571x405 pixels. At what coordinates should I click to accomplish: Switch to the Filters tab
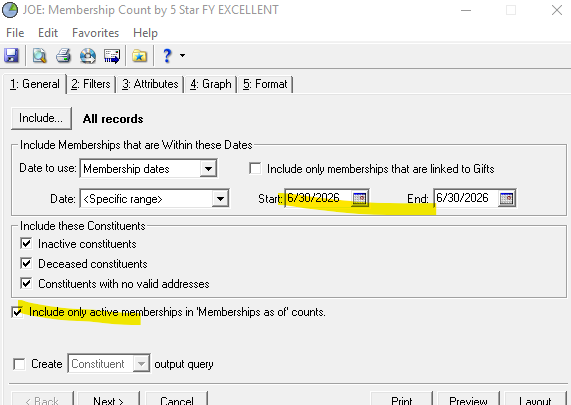(91, 84)
